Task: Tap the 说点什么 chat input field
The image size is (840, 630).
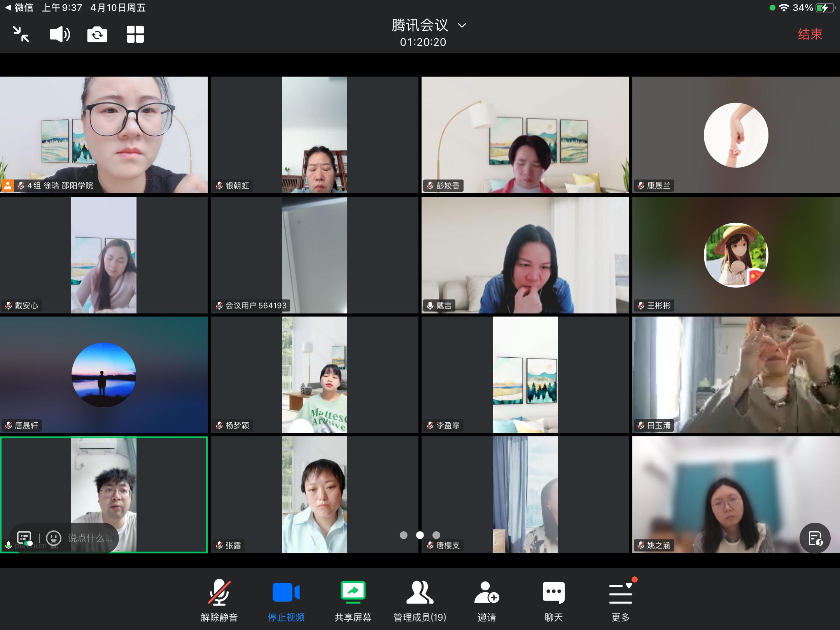Action: [90, 538]
